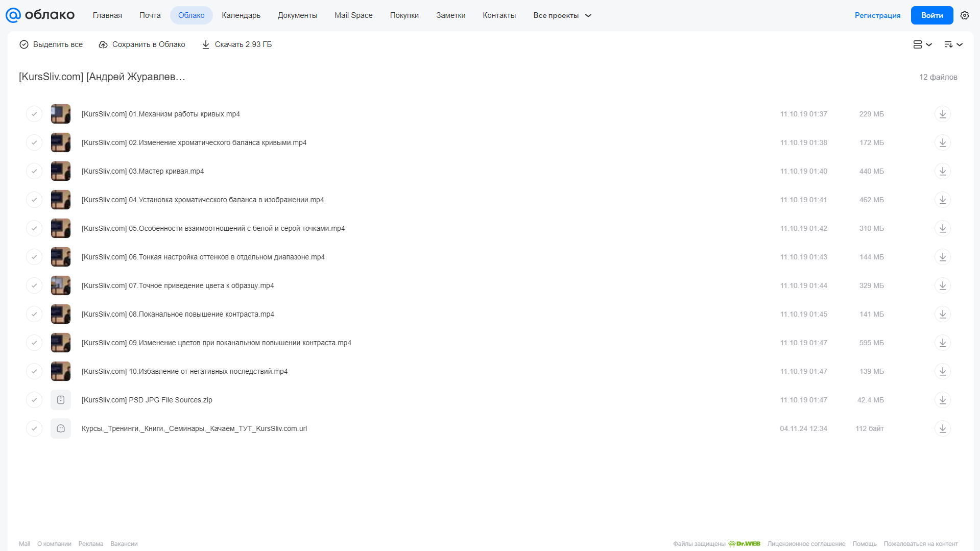Select checkbox for 02.Изменение хроматического баланса file

pyautogui.click(x=34, y=142)
